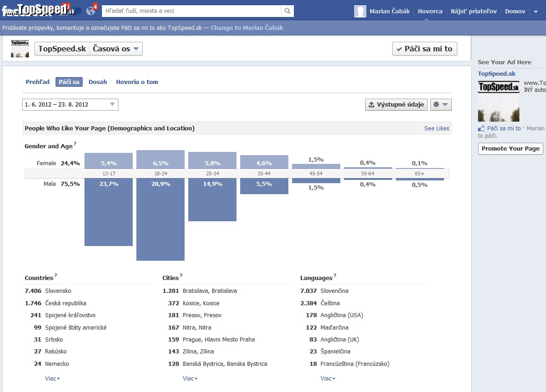The height and width of the screenshot is (392, 546).
Task: Click the search field Hľadať ľudí
Action: coord(191,11)
